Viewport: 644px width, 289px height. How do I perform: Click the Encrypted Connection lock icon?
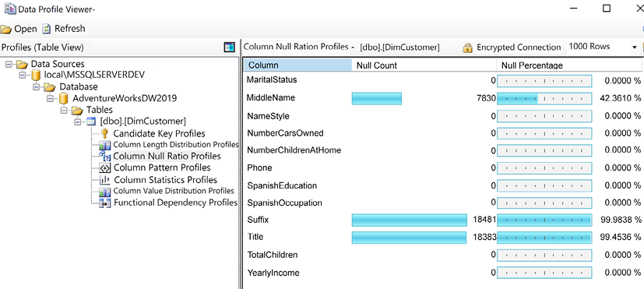coord(467,48)
